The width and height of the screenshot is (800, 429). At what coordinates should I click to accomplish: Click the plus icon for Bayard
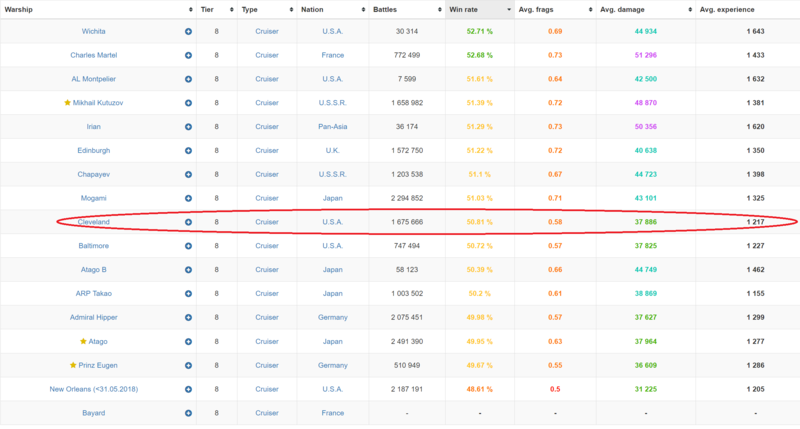pos(188,412)
